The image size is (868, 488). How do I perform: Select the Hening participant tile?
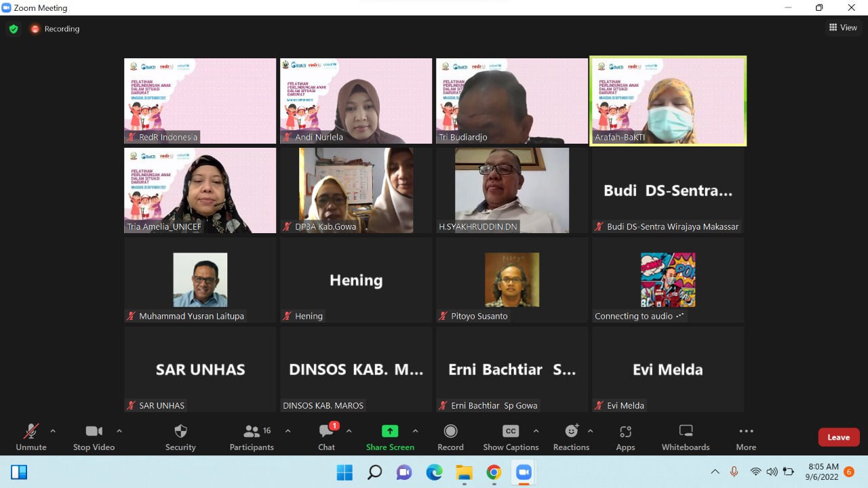(356, 280)
